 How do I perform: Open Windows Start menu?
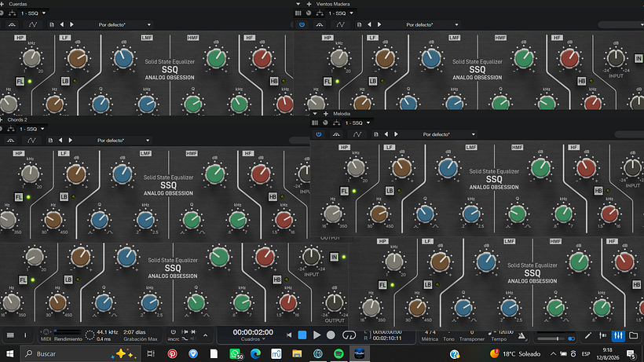pyautogui.click(x=10, y=354)
